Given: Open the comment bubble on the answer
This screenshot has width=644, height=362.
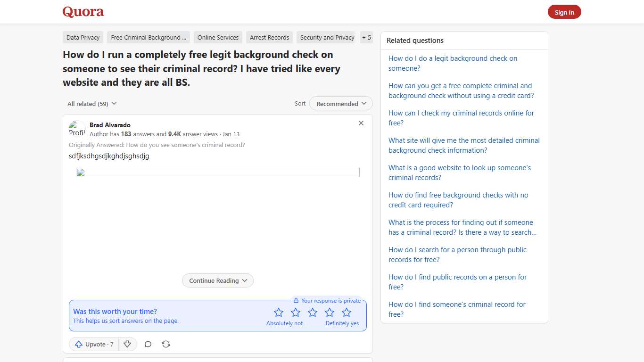Looking at the screenshot, I should click(148, 344).
